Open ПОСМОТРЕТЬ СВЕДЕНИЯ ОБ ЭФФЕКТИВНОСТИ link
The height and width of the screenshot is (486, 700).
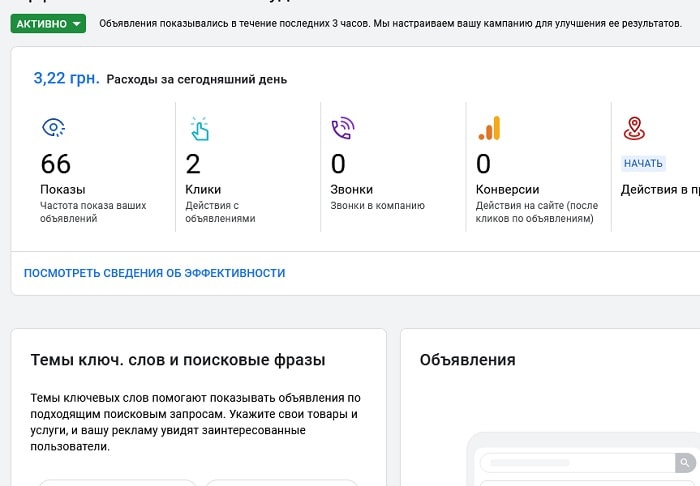pyautogui.click(x=154, y=273)
